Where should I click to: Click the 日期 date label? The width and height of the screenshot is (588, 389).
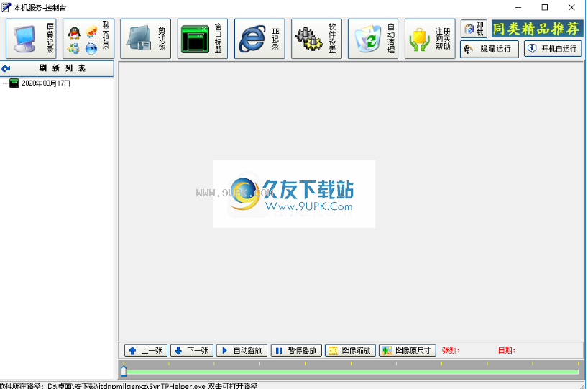coord(507,350)
